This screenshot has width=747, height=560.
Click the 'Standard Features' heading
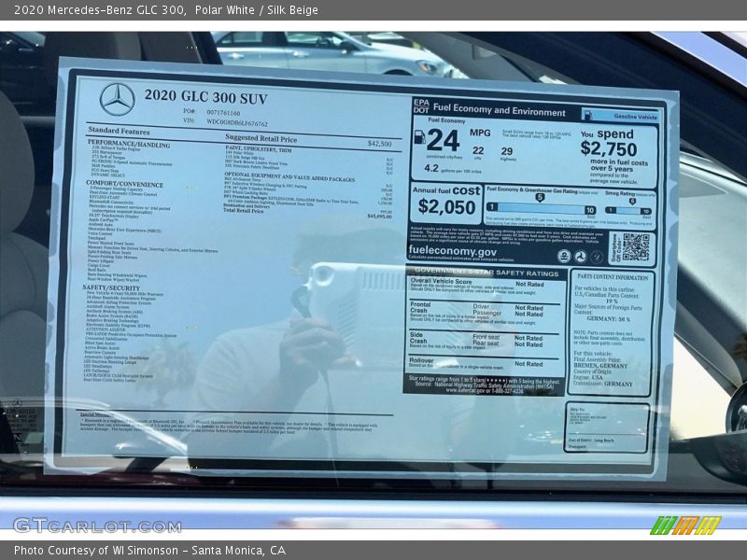click(x=119, y=131)
